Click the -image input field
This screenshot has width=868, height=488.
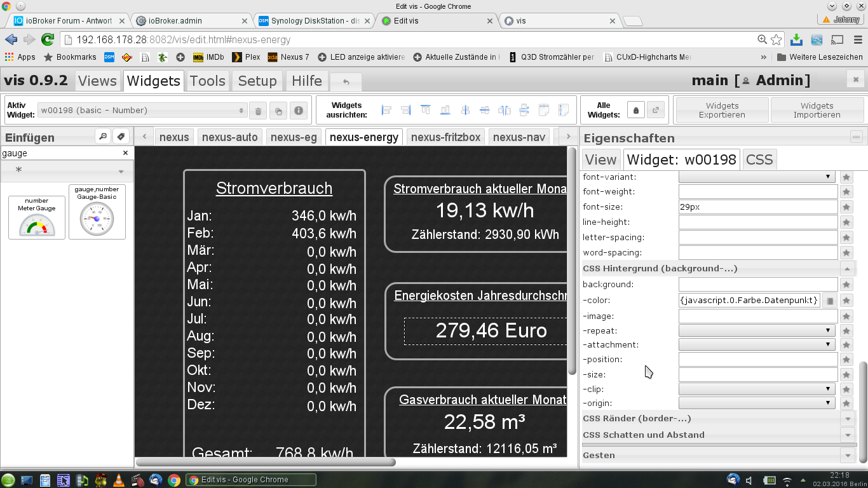click(758, 316)
